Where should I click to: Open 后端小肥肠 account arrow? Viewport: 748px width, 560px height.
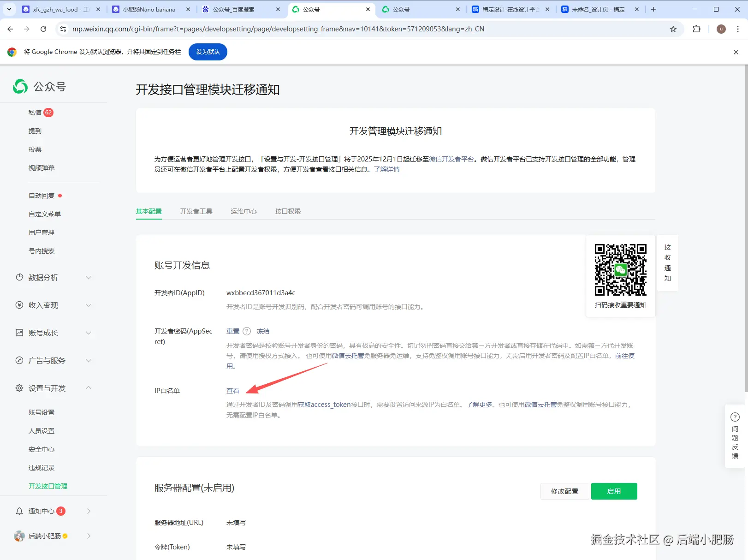pos(89,536)
